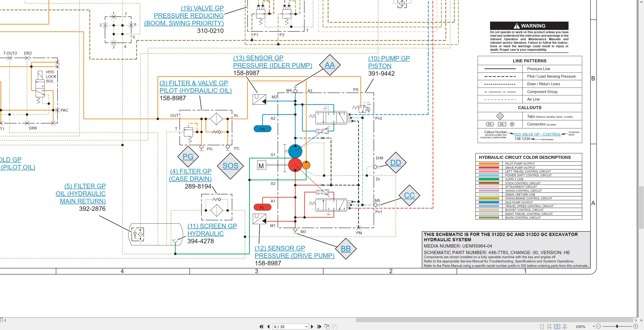Click part number 289-8194 text
Image resolution: width=644 pixels, height=330 pixels.
tap(198, 186)
